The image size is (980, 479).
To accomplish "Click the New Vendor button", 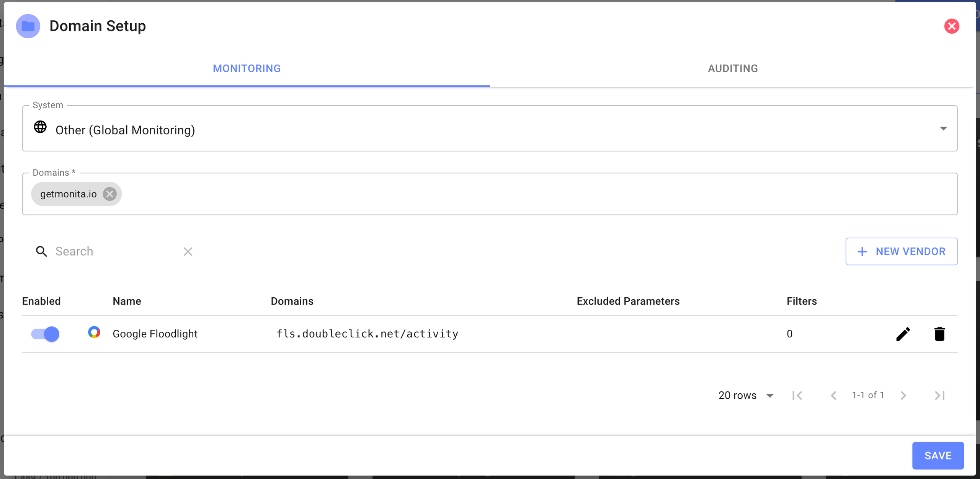I will pyautogui.click(x=902, y=251).
